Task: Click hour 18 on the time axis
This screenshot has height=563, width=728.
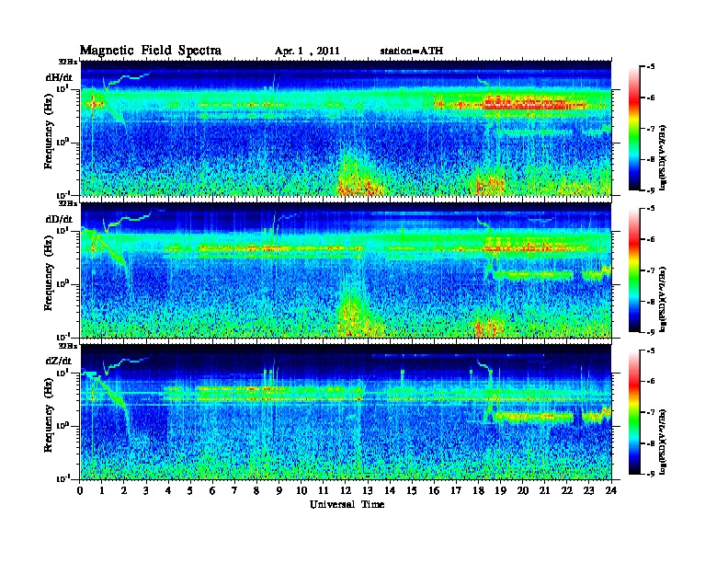Action: 478,491
